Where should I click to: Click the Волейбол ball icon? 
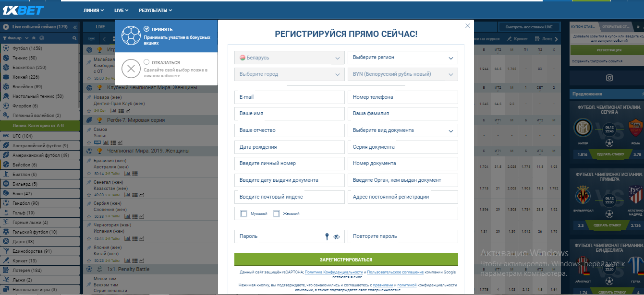click(x=6, y=87)
